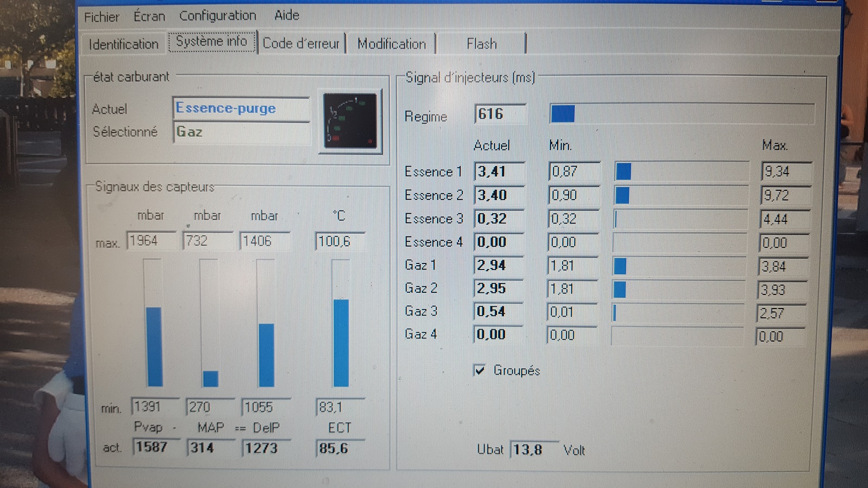Click the Ubat voltage field
Screen dimensions: 868x488
click(533, 450)
